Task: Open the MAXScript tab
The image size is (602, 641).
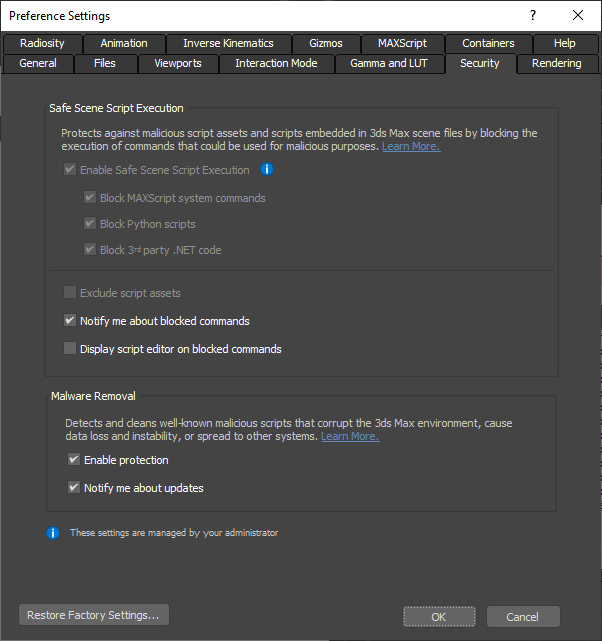Action: [402, 43]
